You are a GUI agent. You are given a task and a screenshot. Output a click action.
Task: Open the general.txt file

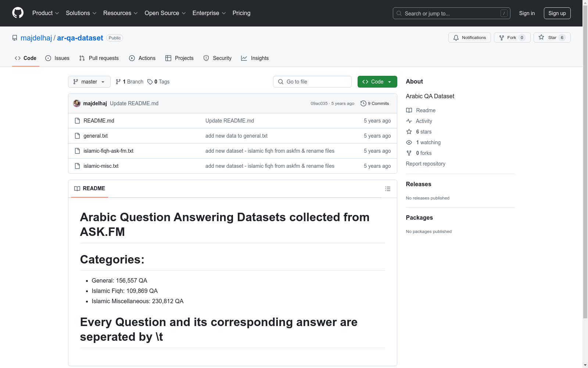(96, 136)
